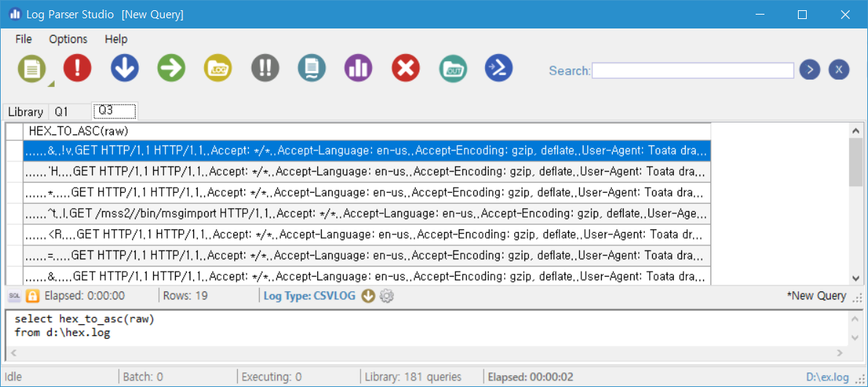Viewport: 868px width, 387px height.
Task: Click the Log Parser Studio title bar icon
Action: pos(15,15)
